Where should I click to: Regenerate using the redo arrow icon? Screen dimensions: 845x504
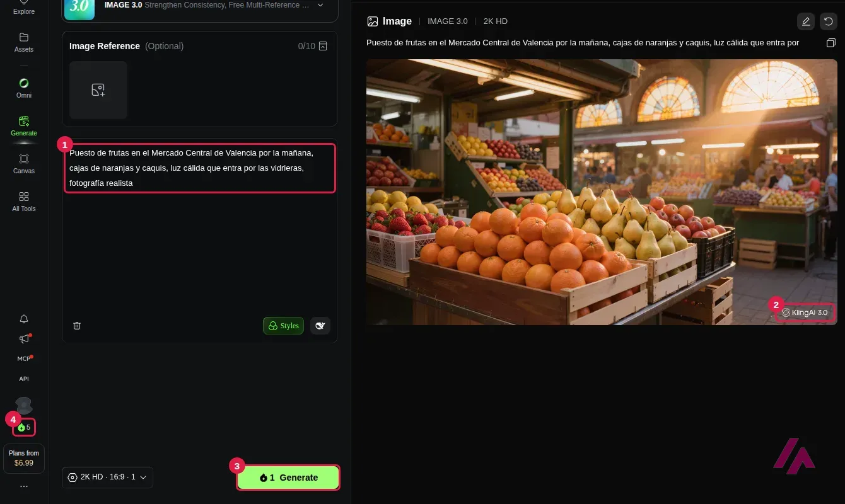click(x=828, y=21)
